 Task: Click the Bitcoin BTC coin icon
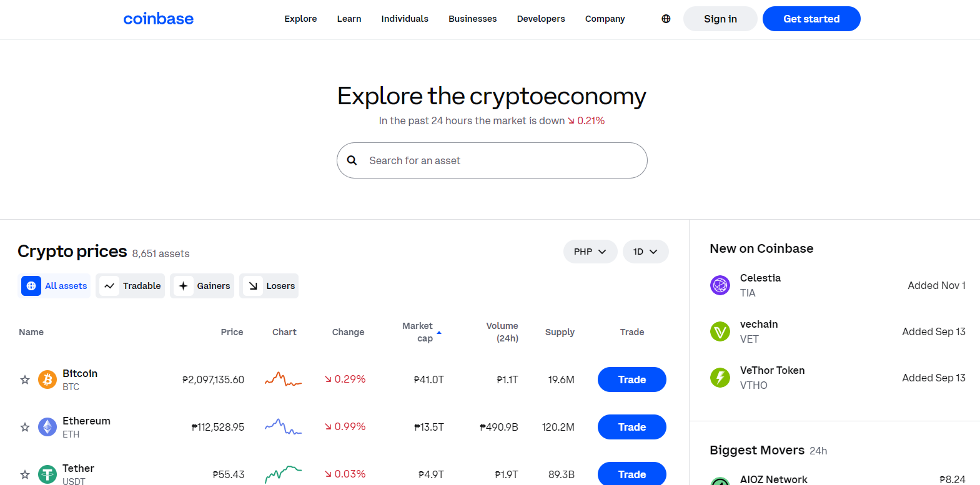pyautogui.click(x=47, y=379)
